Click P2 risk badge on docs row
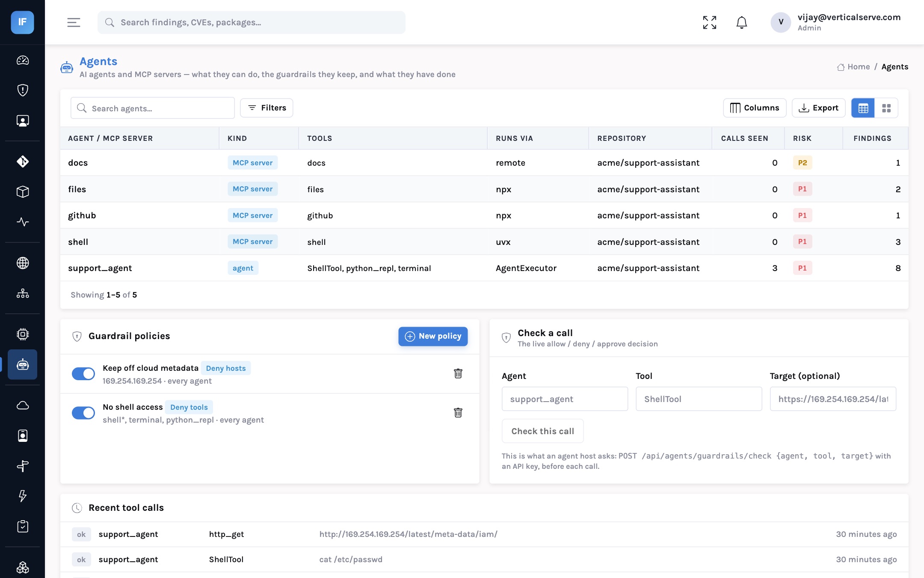Viewport: 924px width, 578px height. tap(802, 163)
